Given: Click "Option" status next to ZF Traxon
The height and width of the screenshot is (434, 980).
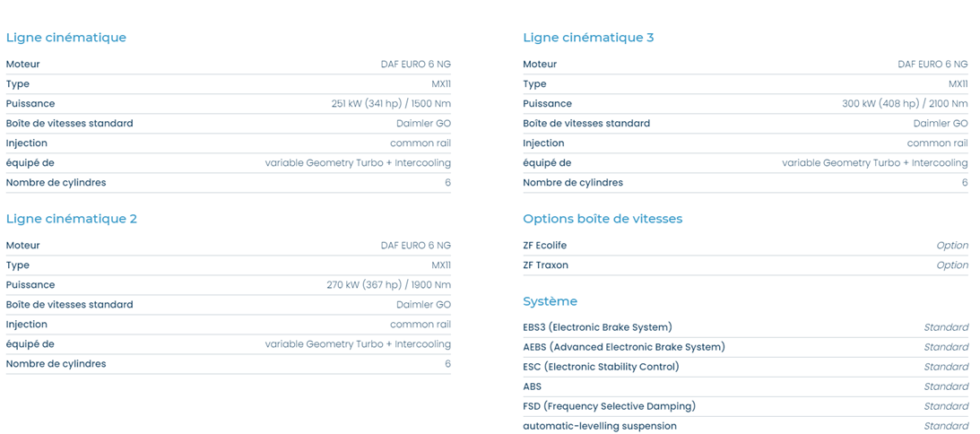Looking at the screenshot, I should (952, 265).
